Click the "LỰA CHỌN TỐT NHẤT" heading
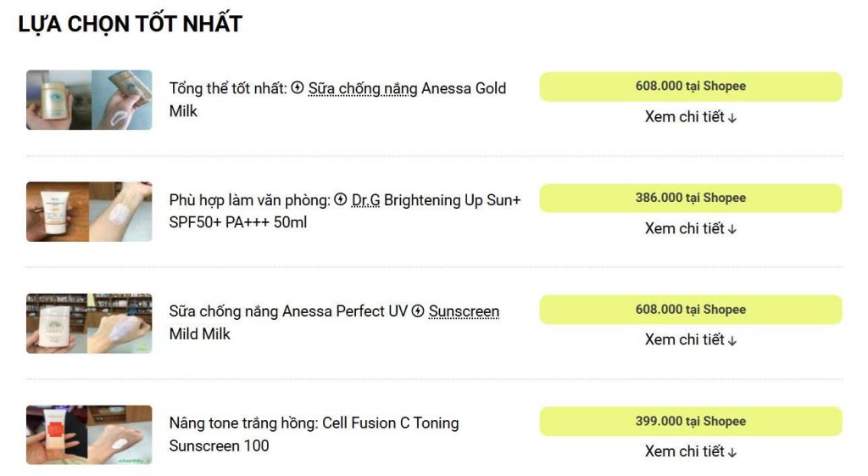Image resolution: width=868 pixels, height=476 pixels. point(130,24)
